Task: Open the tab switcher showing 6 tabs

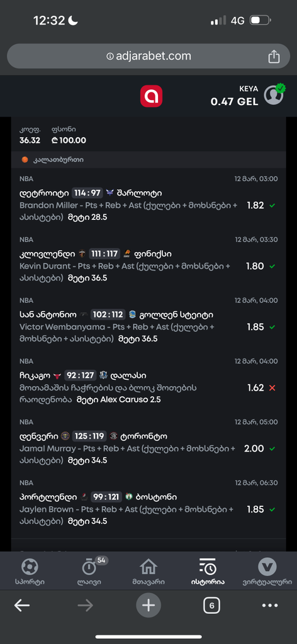Action: 211,606
